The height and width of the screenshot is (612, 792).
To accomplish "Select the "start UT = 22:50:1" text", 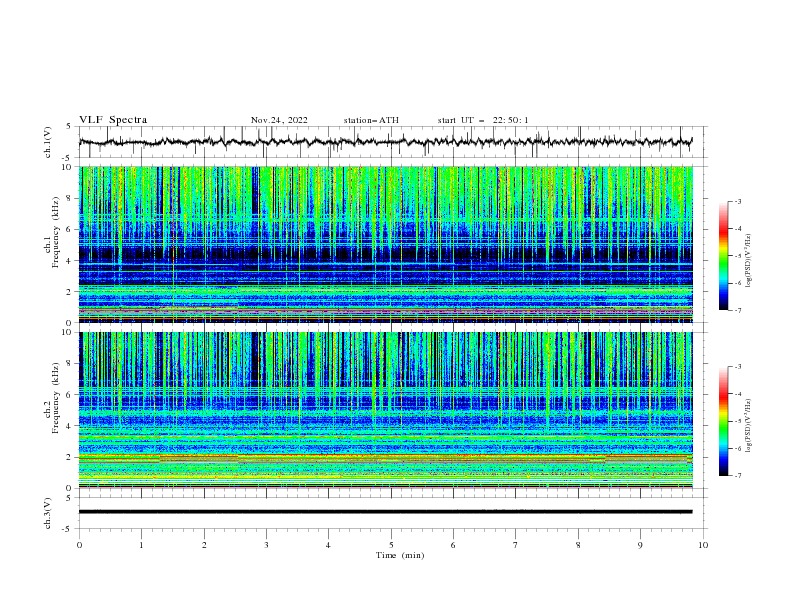I will coord(483,120).
